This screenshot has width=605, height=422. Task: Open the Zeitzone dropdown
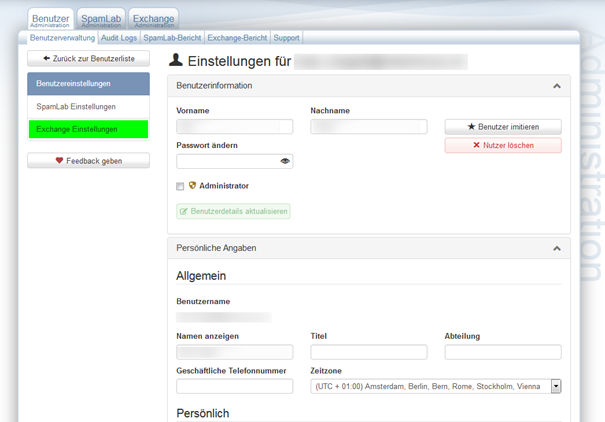point(556,386)
